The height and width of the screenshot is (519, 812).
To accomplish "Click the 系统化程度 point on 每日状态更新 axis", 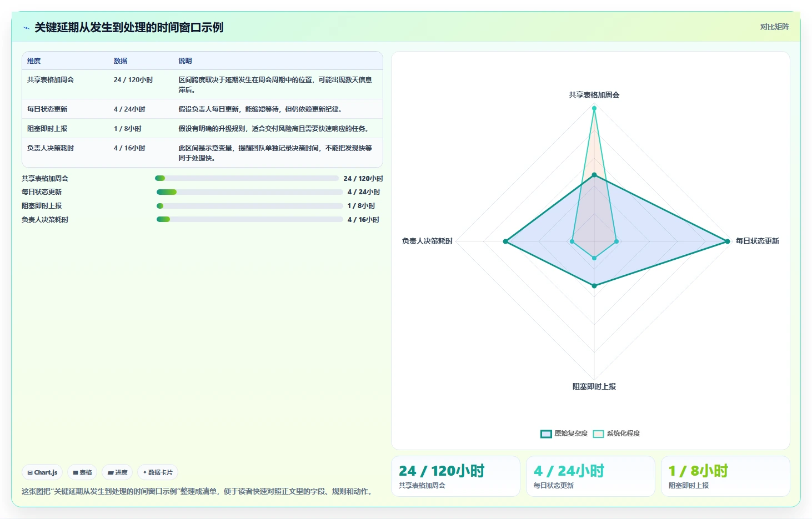I will pyautogui.click(x=616, y=241).
